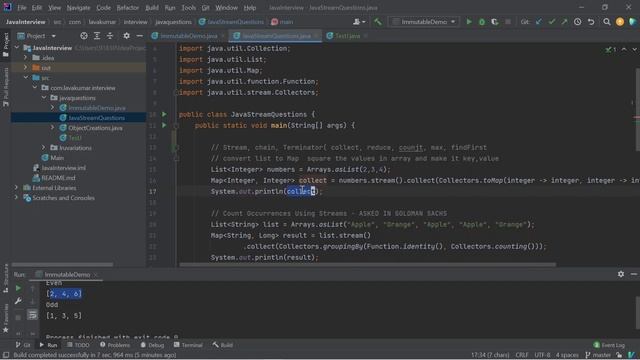Open Terminal tool window
Screen dimensions: 640x360
point(188,345)
